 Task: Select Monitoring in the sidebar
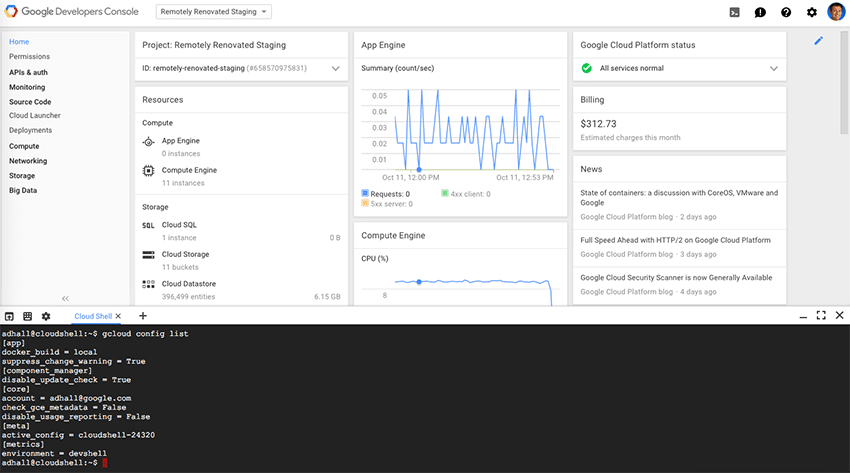tap(27, 87)
